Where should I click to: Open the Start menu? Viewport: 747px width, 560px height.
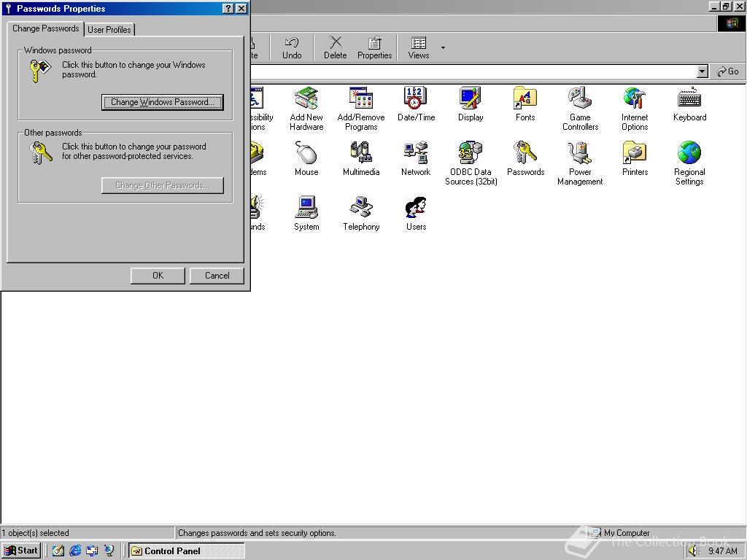click(x=20, y=551)
